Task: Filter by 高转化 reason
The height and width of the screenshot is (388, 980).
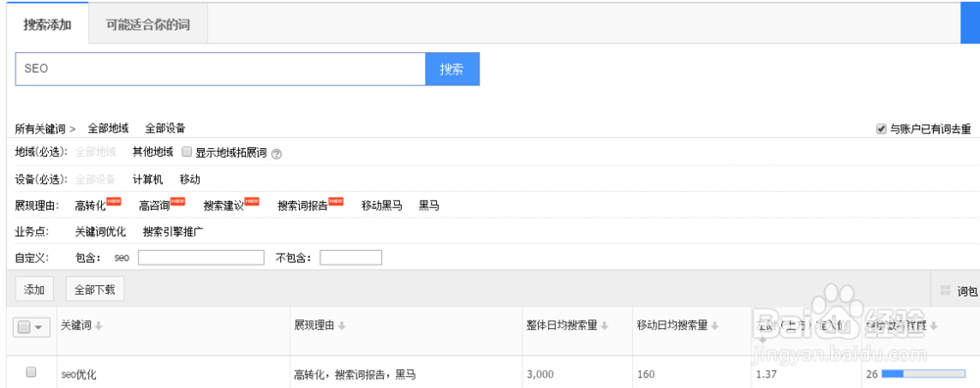Action: pos(90,206)
